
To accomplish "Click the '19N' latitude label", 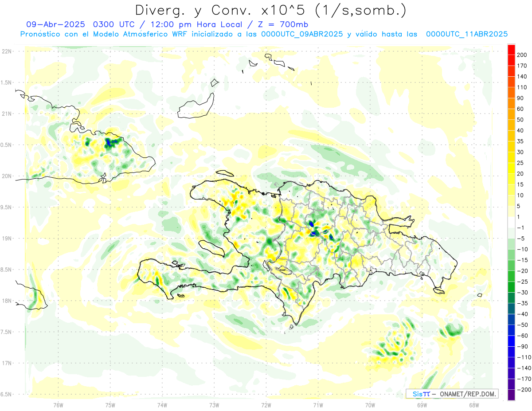I will pos(6,239).
